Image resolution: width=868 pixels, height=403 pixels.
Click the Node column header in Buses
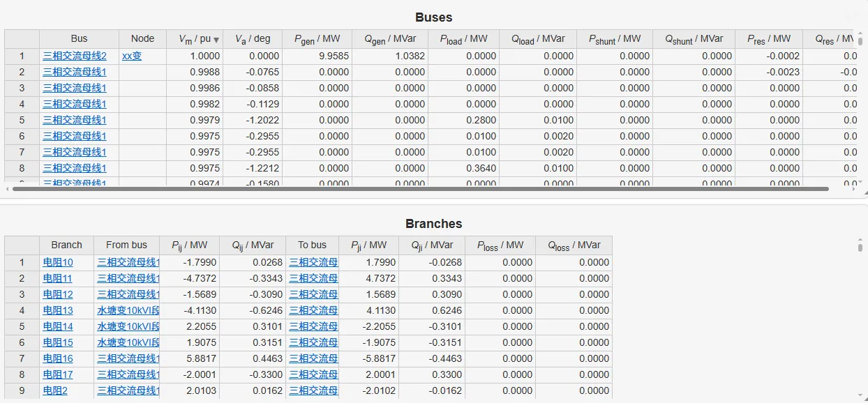[x=142, y=39]
